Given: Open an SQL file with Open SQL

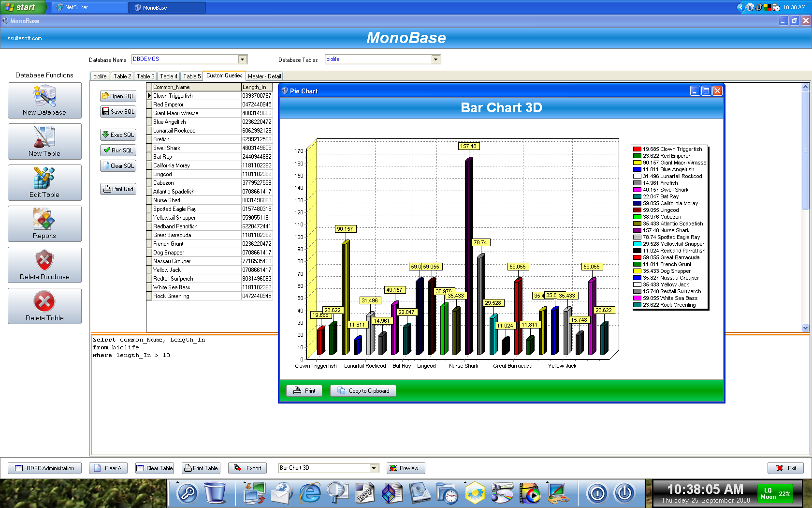Looking at the screenshot, I should [x=118, y=96].
